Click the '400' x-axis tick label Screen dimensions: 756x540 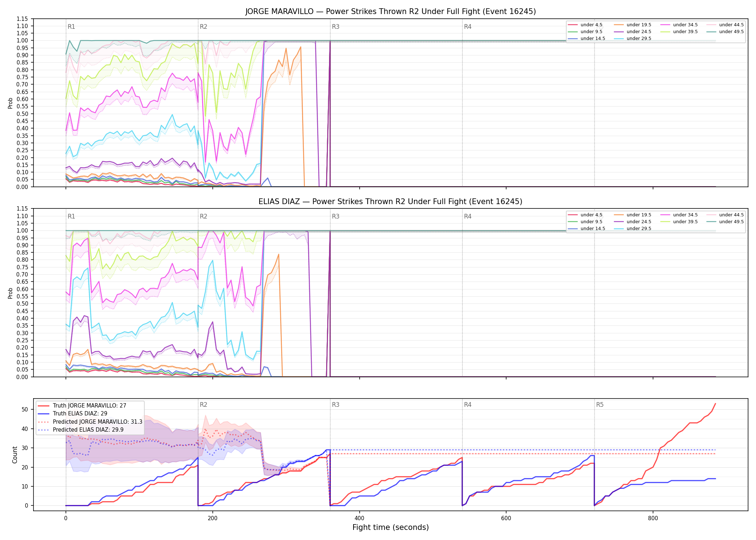[359, 518]
